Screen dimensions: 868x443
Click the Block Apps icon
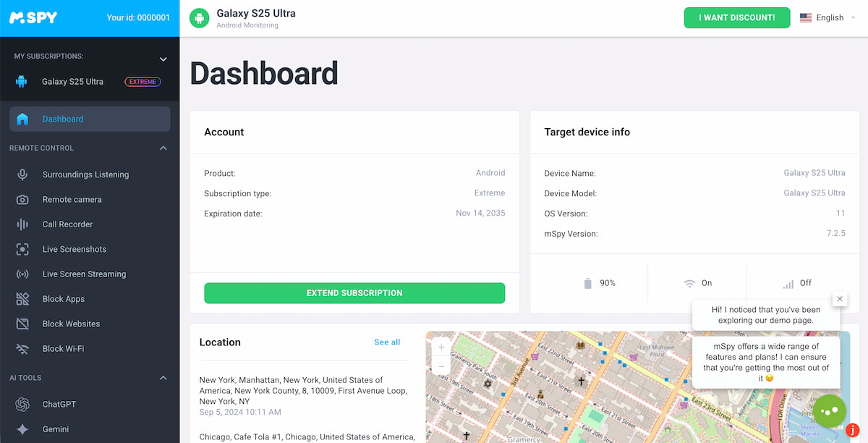click(x=22, y=299)
